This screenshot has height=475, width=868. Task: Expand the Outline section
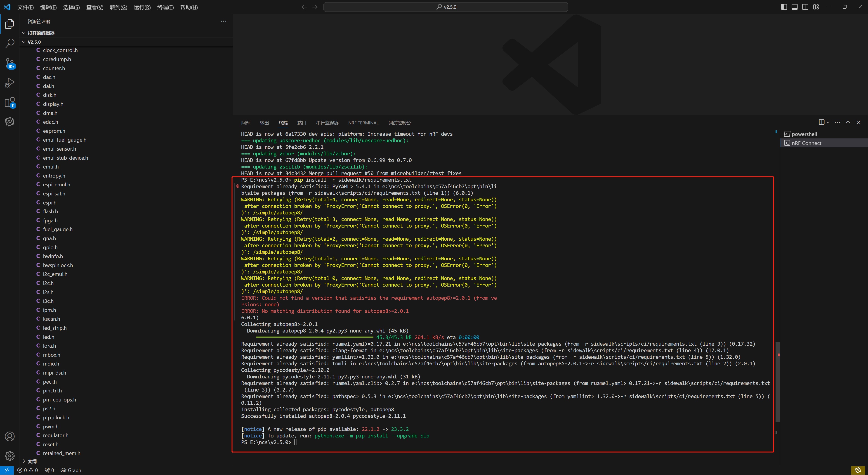pos(126,461)
